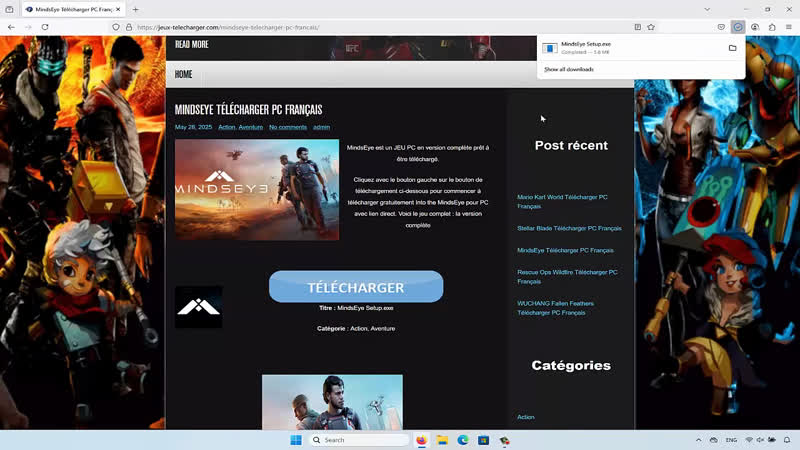Open the tracking protection shield icon
Viewport: 800px width, 450px height.
(x=116, y=27)
